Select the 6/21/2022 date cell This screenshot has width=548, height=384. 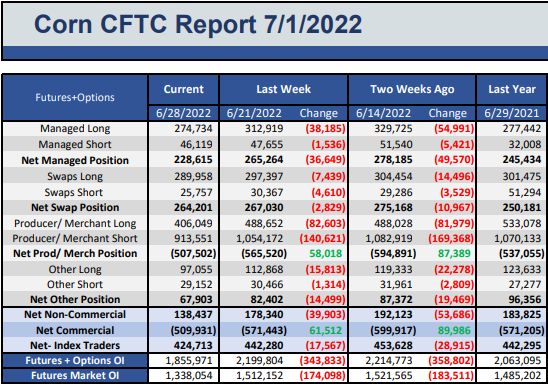254,113
